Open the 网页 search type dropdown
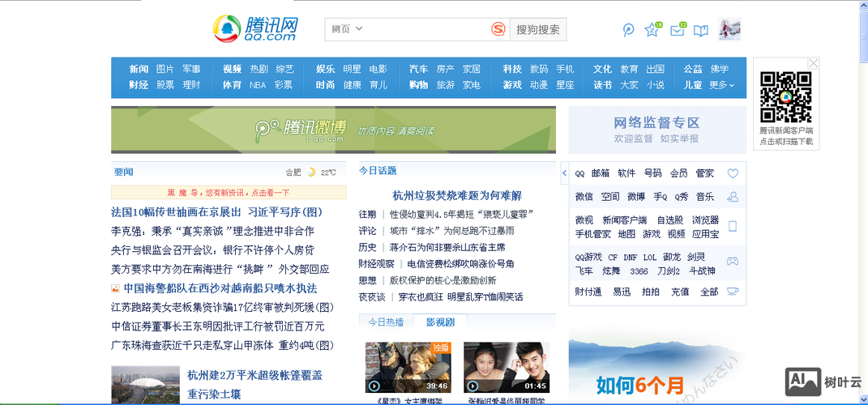868x405 pixels. [x=347, y=29]
